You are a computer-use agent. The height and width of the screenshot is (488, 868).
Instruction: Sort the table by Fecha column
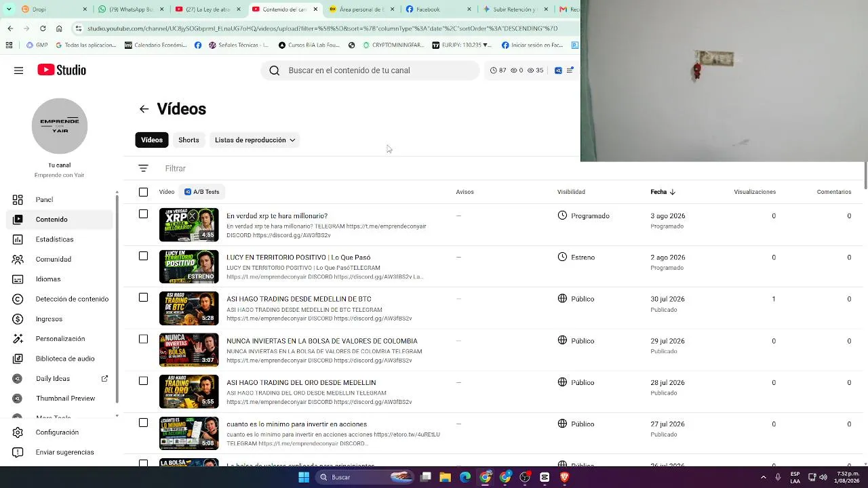[x=663, y=192]
